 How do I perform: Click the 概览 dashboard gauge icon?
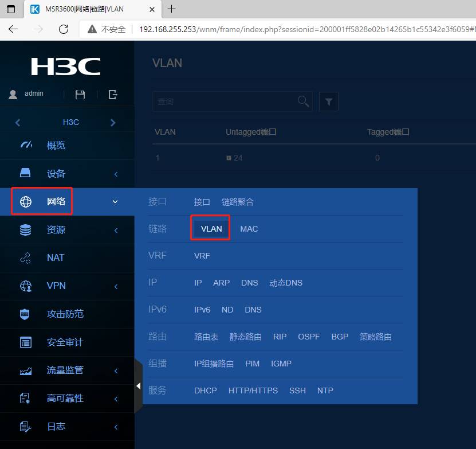26,145
